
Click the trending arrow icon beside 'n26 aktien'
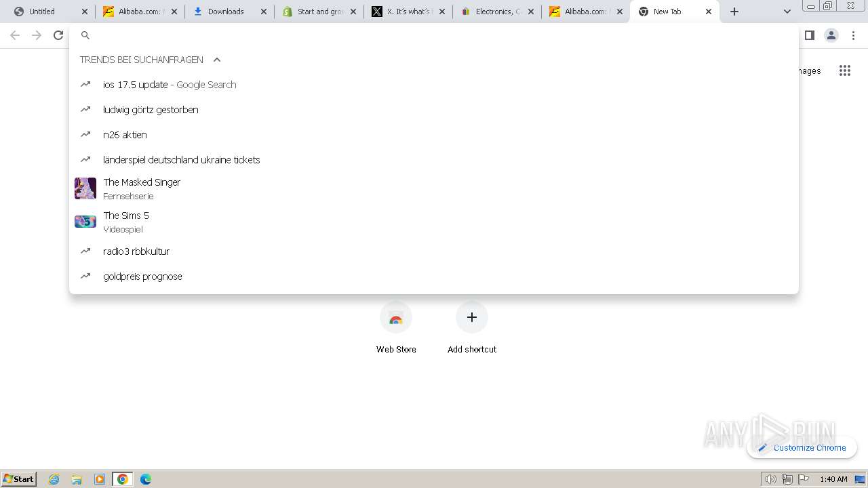click(85, 135)
